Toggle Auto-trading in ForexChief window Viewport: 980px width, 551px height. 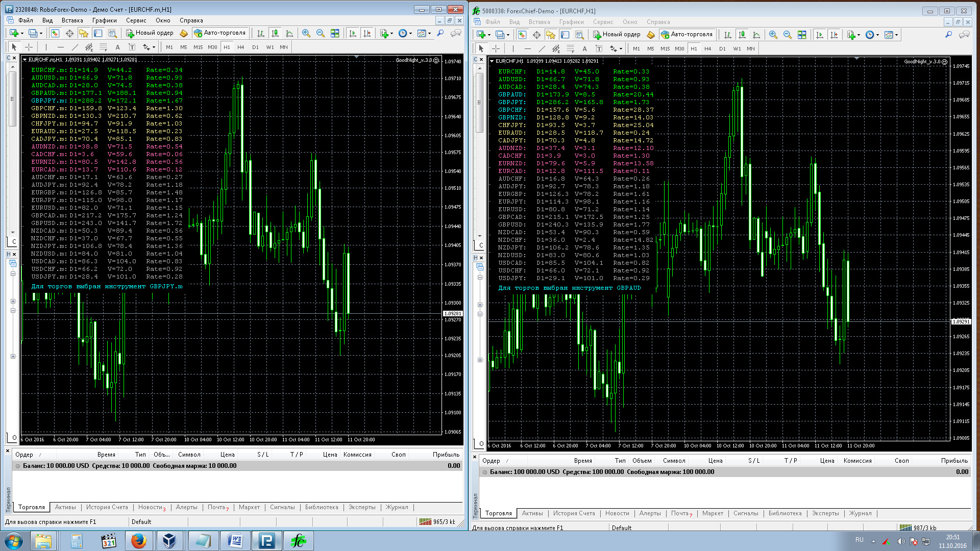click(x=687, y=35)
